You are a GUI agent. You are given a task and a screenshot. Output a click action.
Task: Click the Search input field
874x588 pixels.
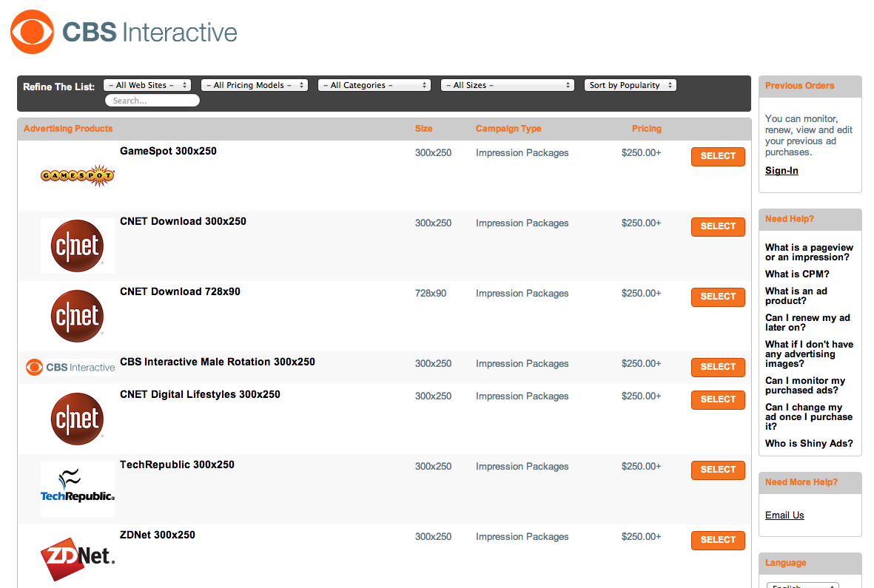coord(152,101)
